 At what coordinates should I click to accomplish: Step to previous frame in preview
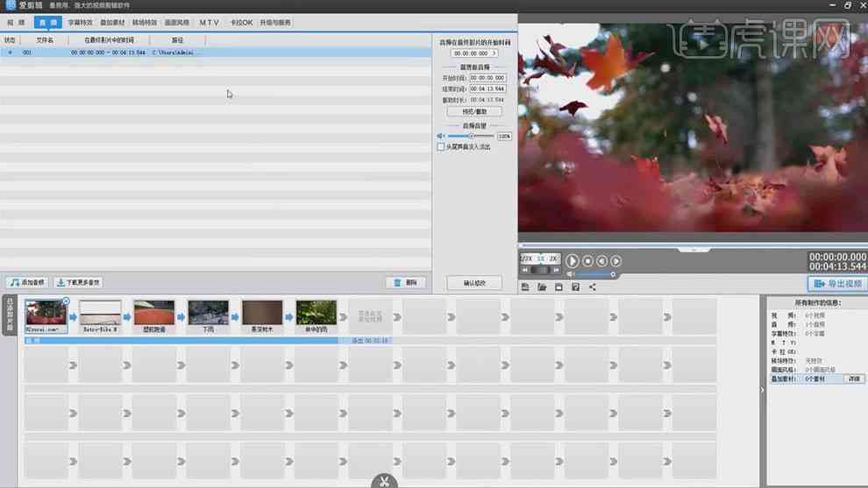[601, 260]
